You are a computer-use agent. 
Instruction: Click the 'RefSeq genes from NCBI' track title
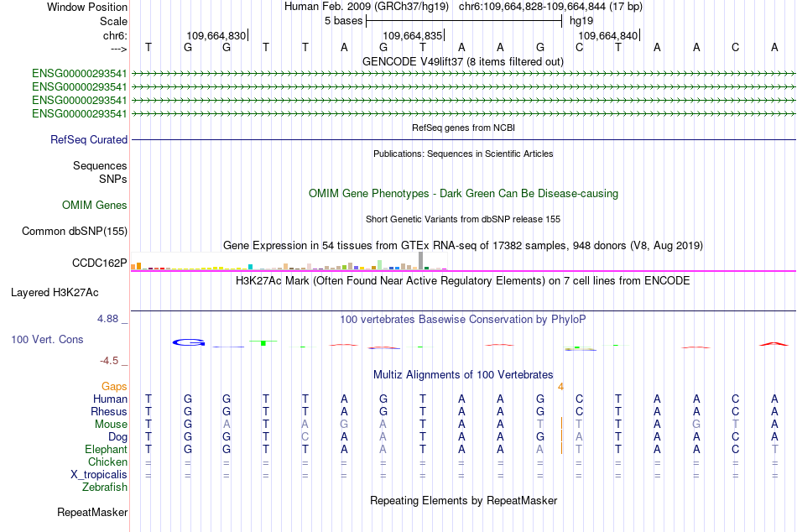(x=463, y=128)
